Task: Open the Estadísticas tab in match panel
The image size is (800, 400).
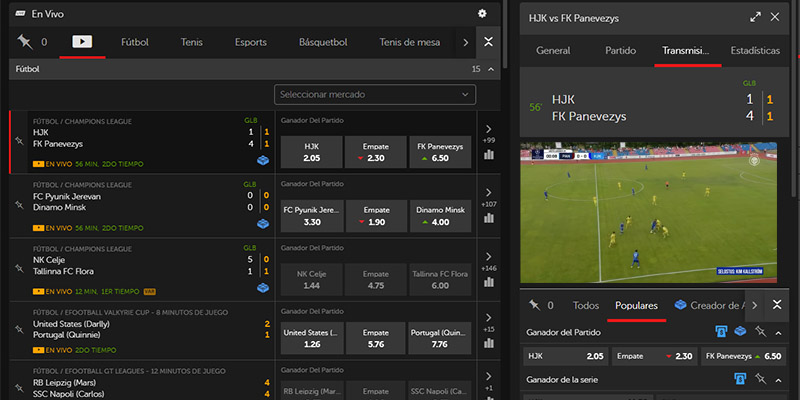Action: coord(755,51)
